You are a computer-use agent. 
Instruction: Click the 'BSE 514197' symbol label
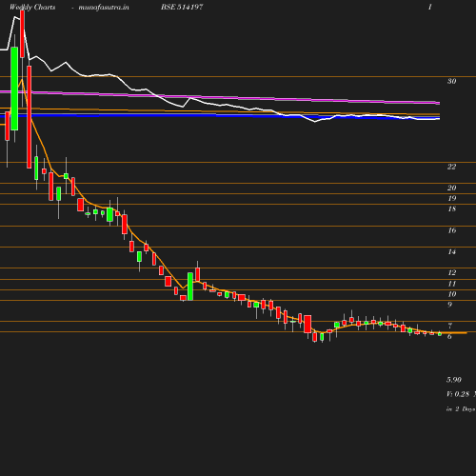[x=182, y=7]
